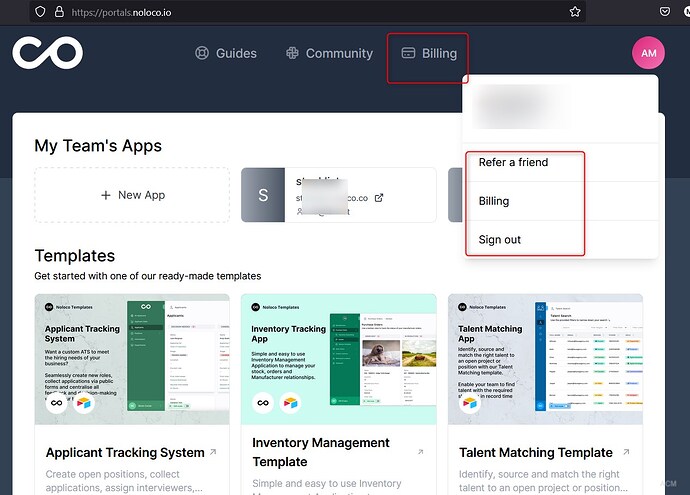Click the Airtable badge on Applicant Tracking card
Screen dimensions: 690x495
(84, 403)
